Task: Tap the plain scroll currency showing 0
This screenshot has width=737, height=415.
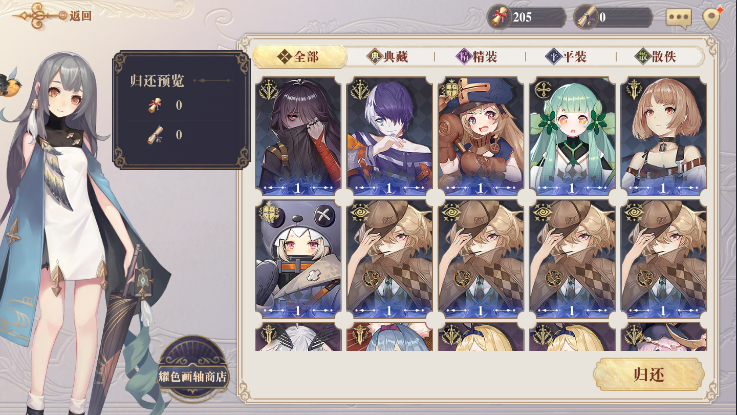Action: tap(613, 17)
